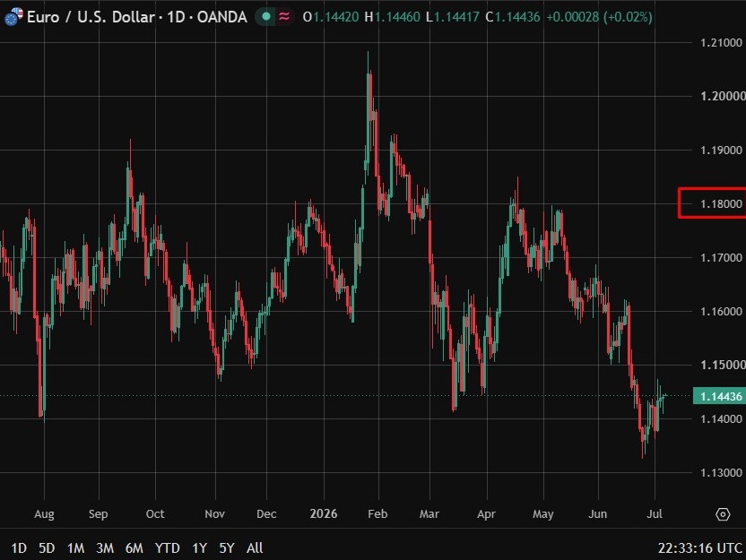This screenshot has width=746, height=560.
Task: Select the 1D time range
Action: click(x=18, y=548)
